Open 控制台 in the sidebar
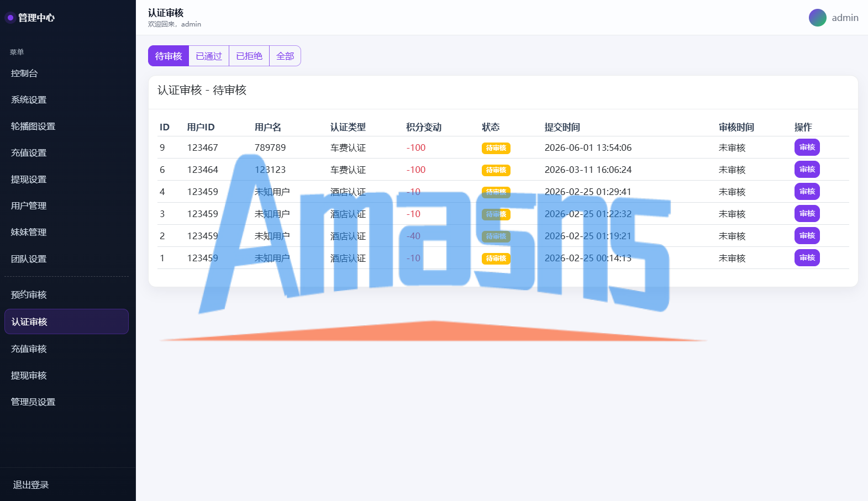 66,73
